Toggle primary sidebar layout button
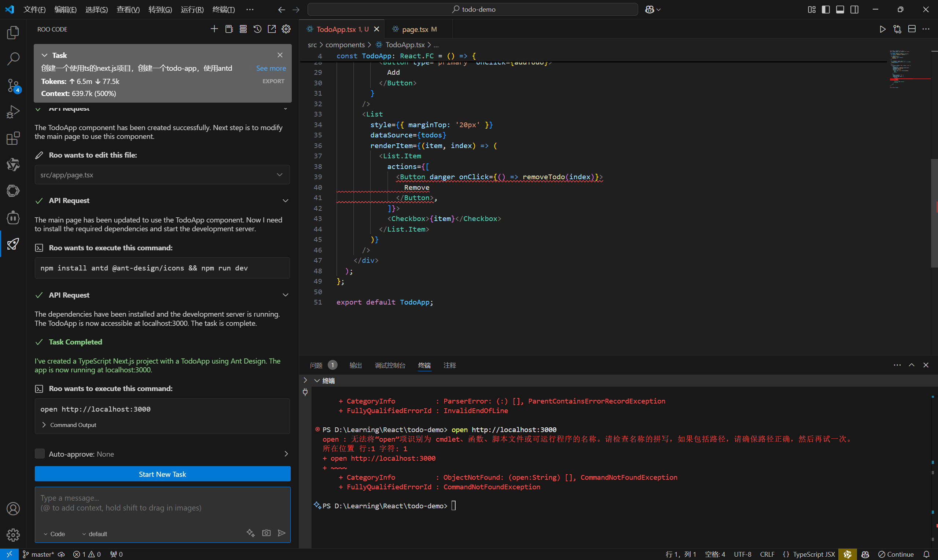 [x=825, y=10]
